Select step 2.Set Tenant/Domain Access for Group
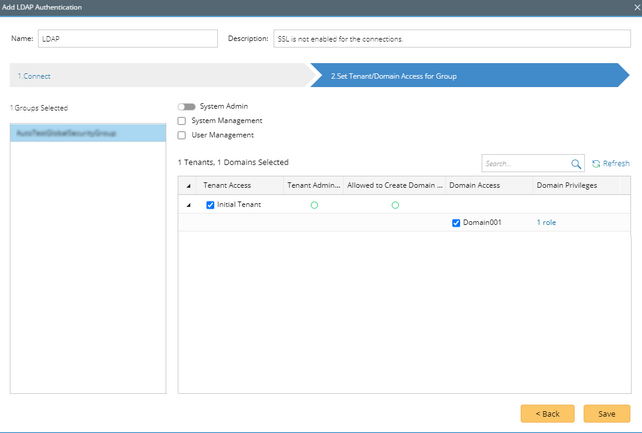The width and height of the screenshot is (642, 433). coord(393,76)
